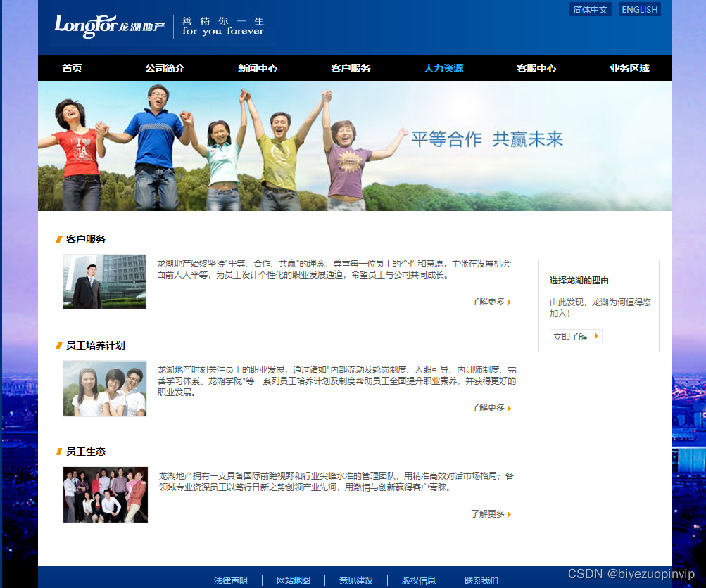Click the 客户服务 section heading
The image size is (706, 588).
point(86,239)
